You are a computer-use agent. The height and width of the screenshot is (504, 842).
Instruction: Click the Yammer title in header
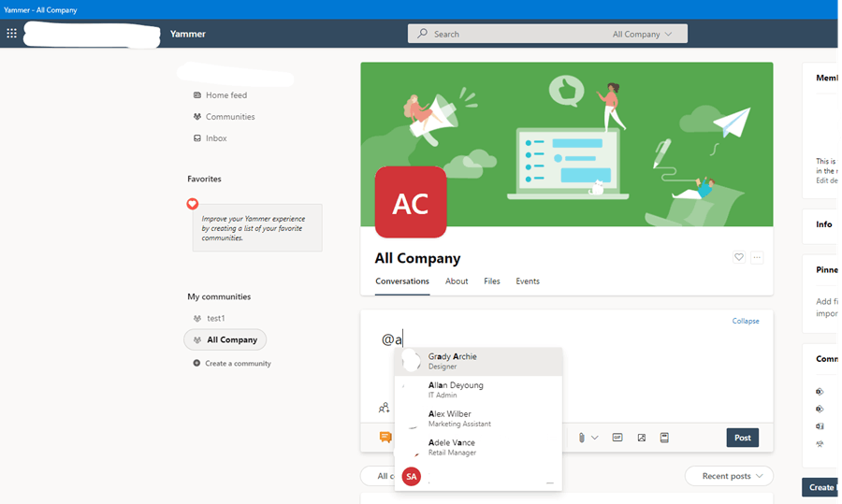tap(188, 34)
